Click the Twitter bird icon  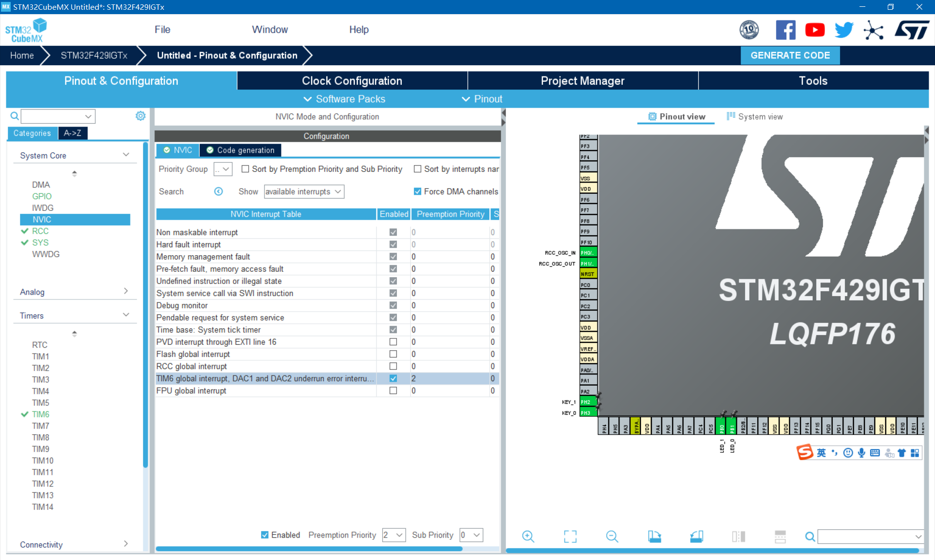[844, 30]
